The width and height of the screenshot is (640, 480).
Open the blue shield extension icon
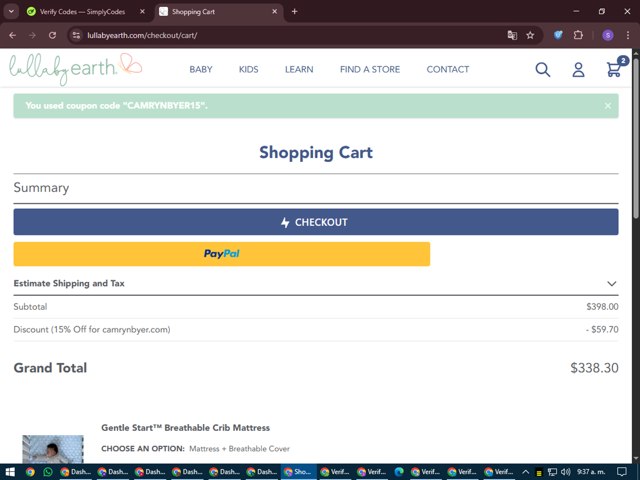point(558,35)
